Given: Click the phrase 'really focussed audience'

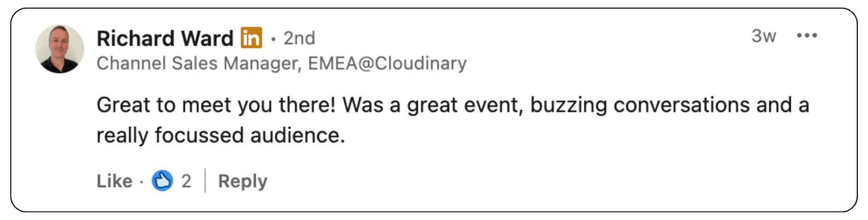Looking at the screenshot, I should point(221,135).
